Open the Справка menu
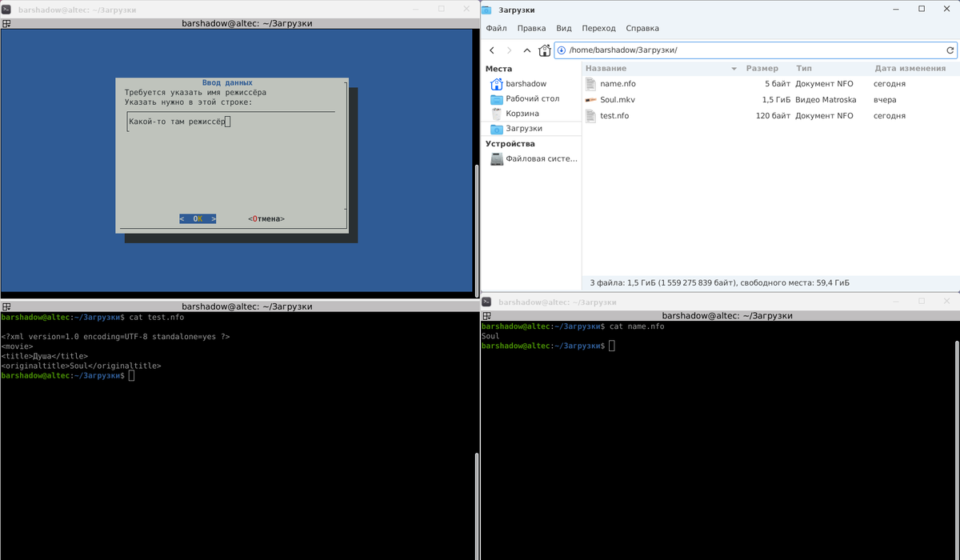This screenshot has width=960, height=560. [x=642, y=28]
